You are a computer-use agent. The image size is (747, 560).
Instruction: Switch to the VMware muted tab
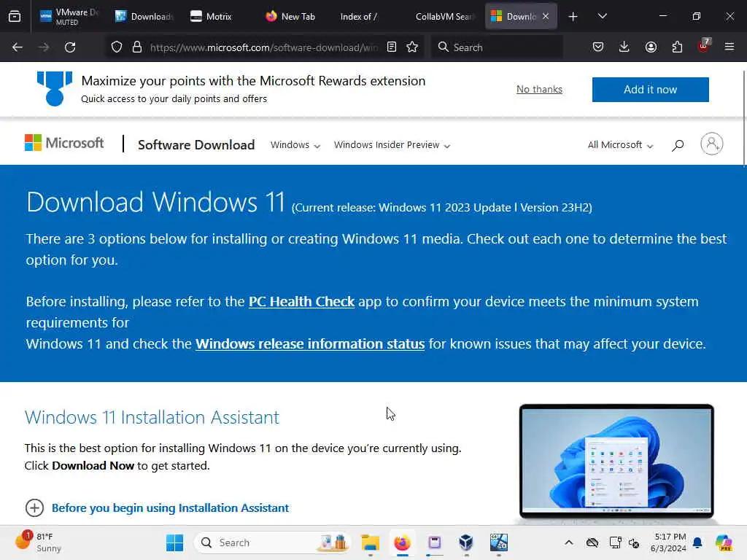69,16
